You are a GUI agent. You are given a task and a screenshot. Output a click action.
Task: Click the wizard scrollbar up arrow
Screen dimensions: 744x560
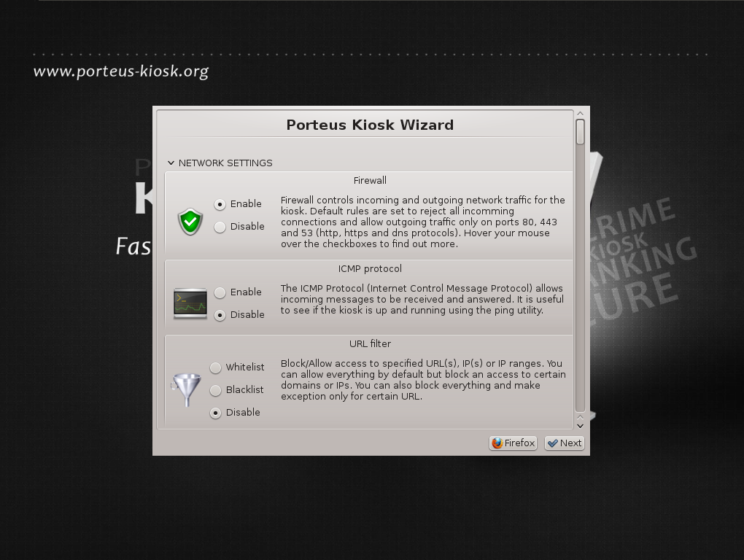(x=580, y=114)
